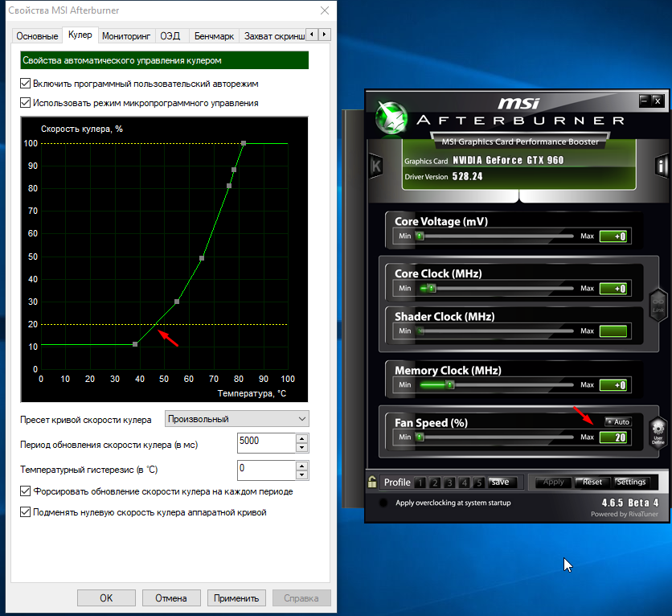Click the Shader Clock slider track
672x616 pixels.
point(494,331)
